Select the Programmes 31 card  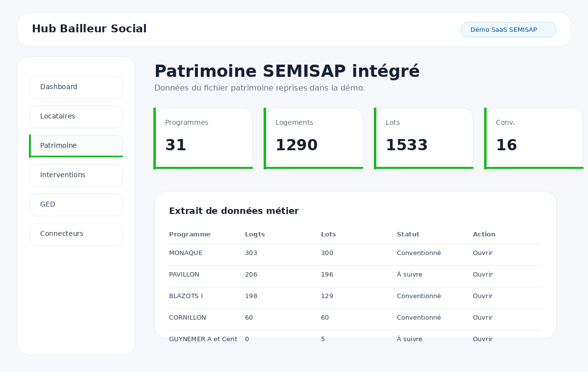coord(203,139)
